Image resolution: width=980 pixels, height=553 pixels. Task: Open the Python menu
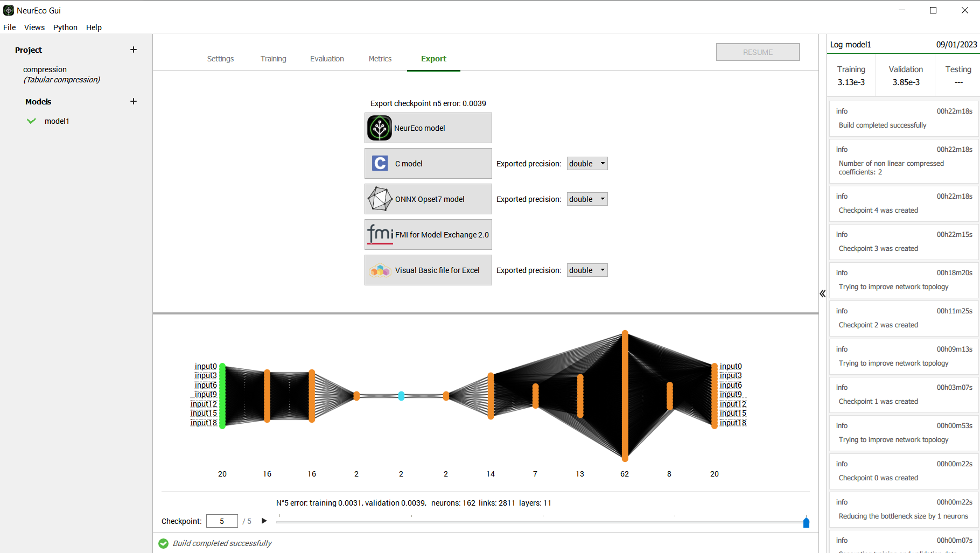(65, 27)
